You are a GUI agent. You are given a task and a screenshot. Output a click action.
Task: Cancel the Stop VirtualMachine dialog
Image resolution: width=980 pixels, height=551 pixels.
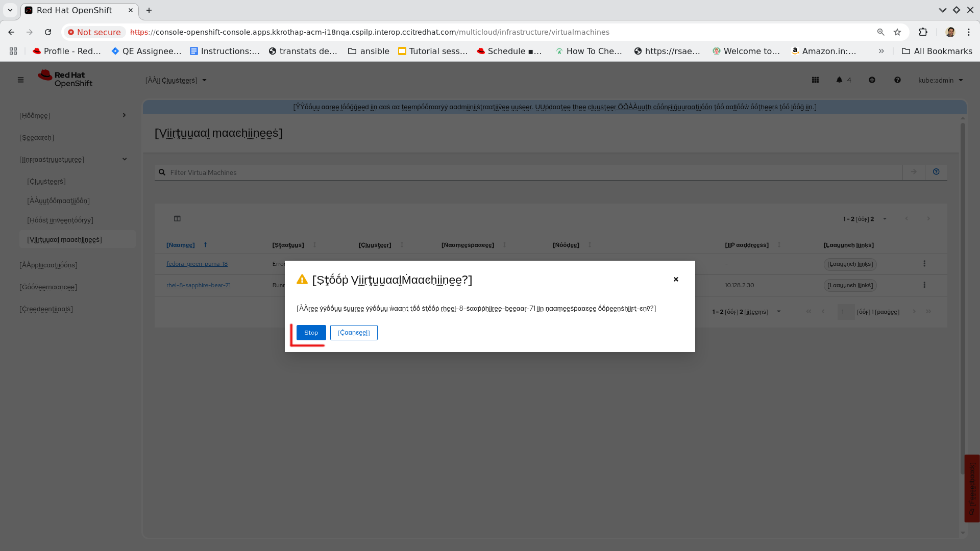[353, 333]
